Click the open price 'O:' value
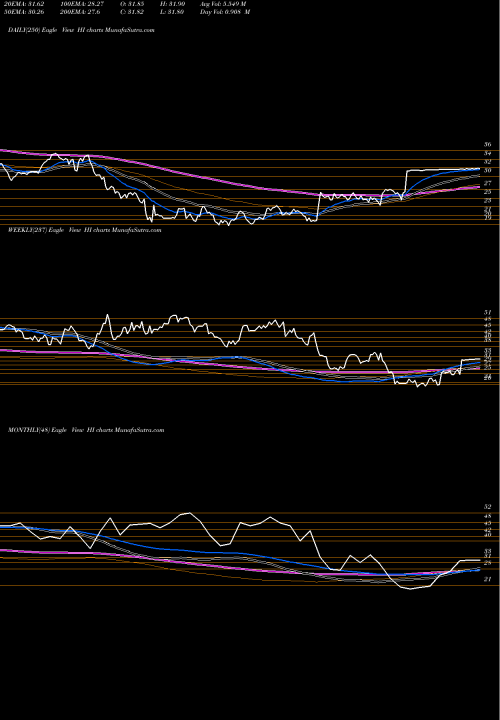 pyautogui.click(x=132, y=4)
